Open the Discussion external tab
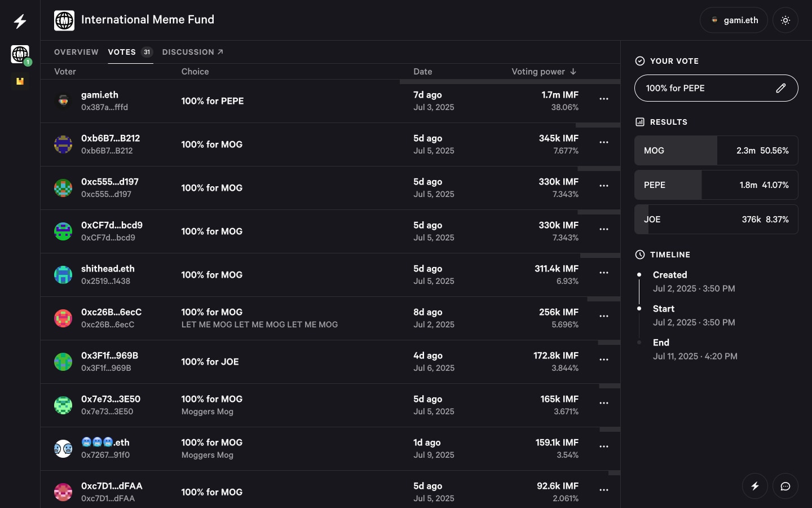812x508 pixels. coord(193,52)
